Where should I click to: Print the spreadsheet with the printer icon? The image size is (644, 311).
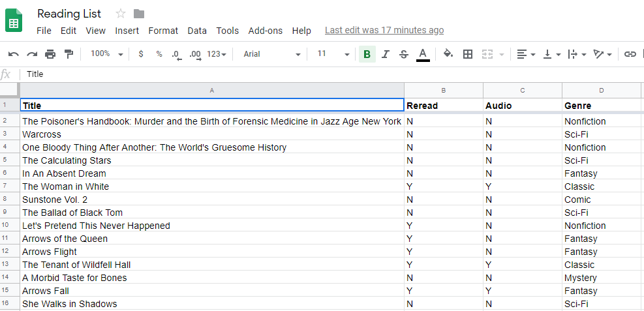coord(50,54)
